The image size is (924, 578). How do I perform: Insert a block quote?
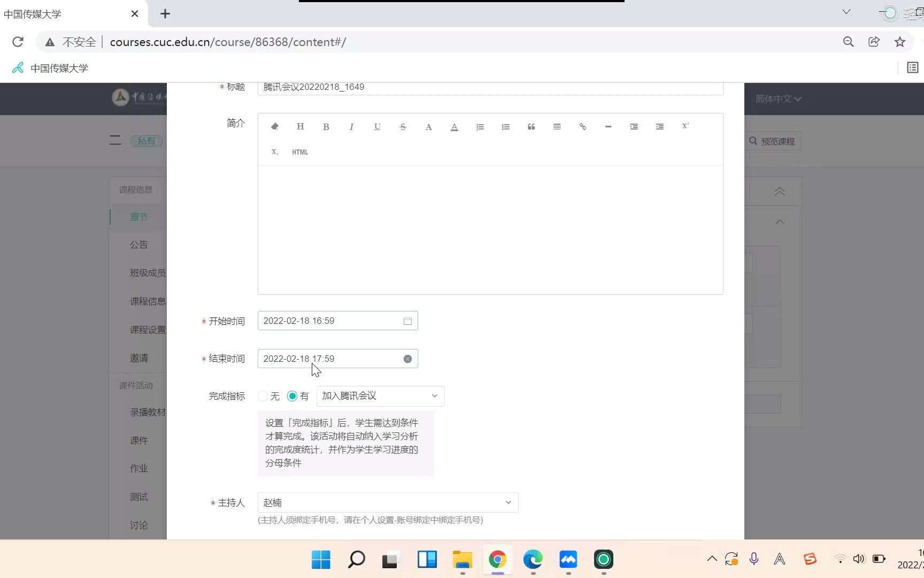click(x=532, y=127)
